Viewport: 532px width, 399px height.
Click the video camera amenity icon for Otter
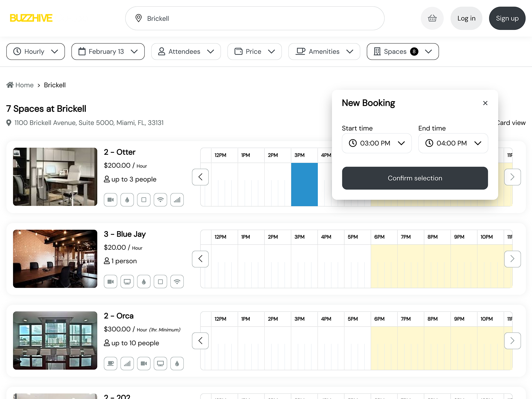coord(111,200)
